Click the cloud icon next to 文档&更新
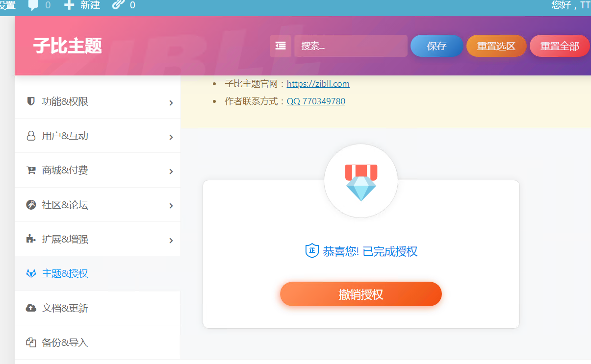The image size is (591, 364). (30, 308)
